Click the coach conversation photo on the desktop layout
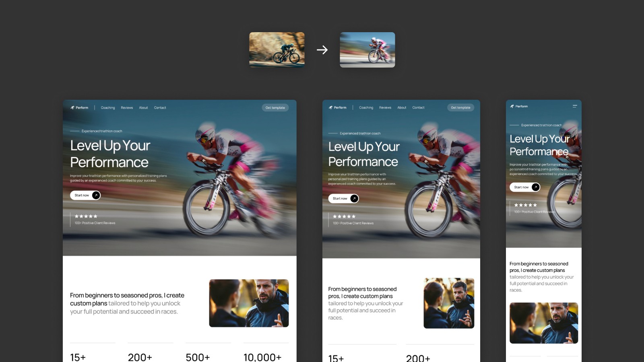Image resolution: width=644 pixels, height=362 pixels. coord(249,303)
